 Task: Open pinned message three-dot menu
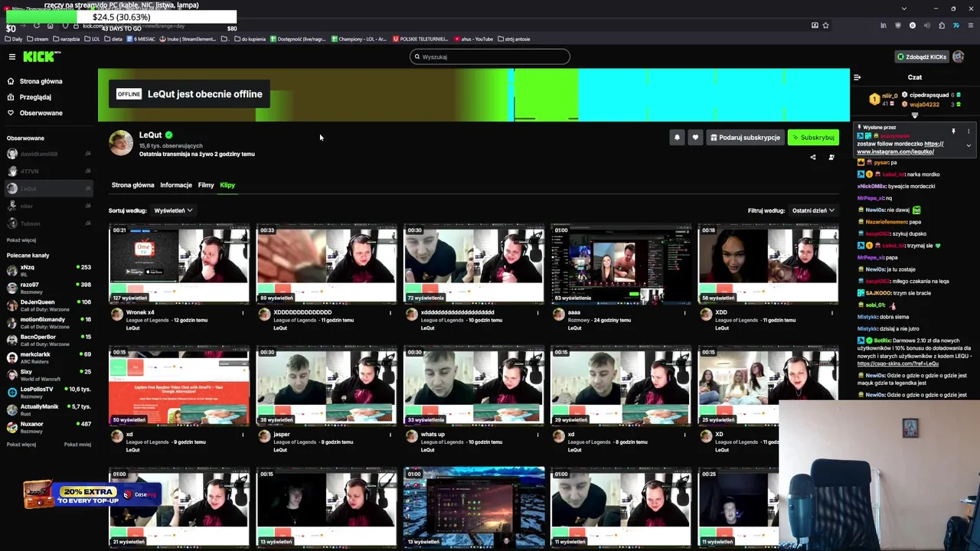coord(969,132)
